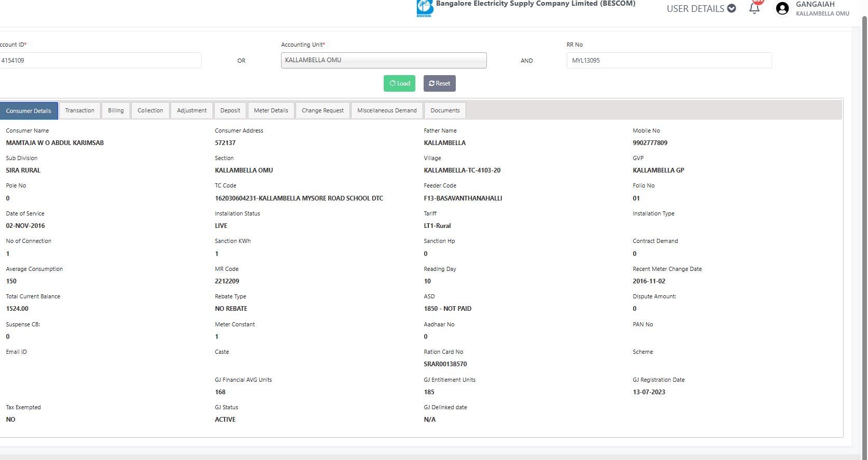Open the notification bell
868x460 pixels.
[754, 8]
